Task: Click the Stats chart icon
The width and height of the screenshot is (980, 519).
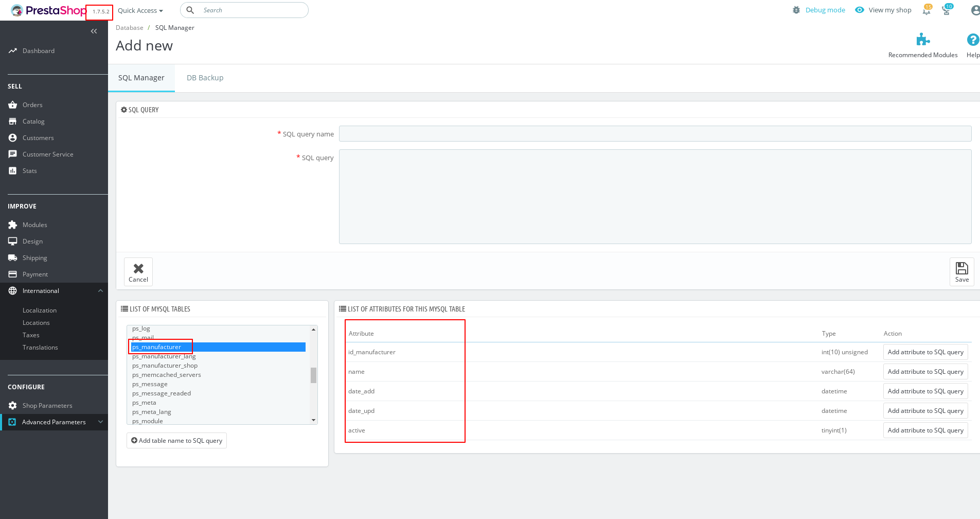Action: click(x=13, y=171)
